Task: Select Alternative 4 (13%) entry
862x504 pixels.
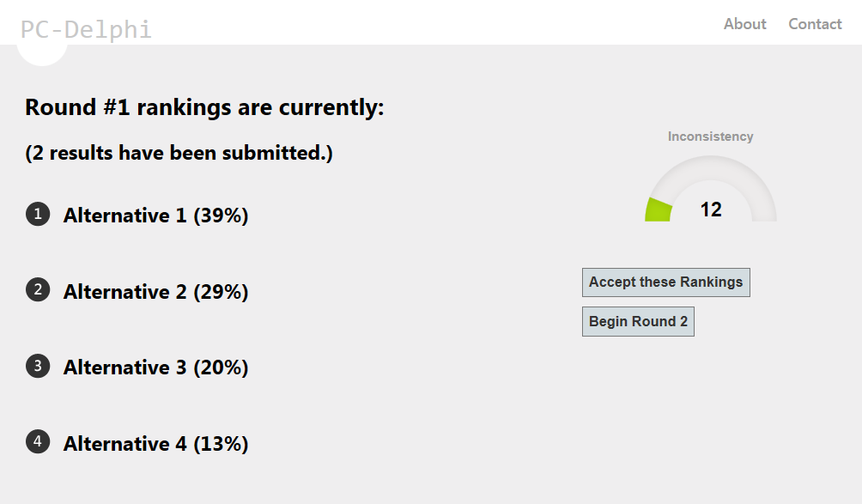Action: tap(155, 444)
